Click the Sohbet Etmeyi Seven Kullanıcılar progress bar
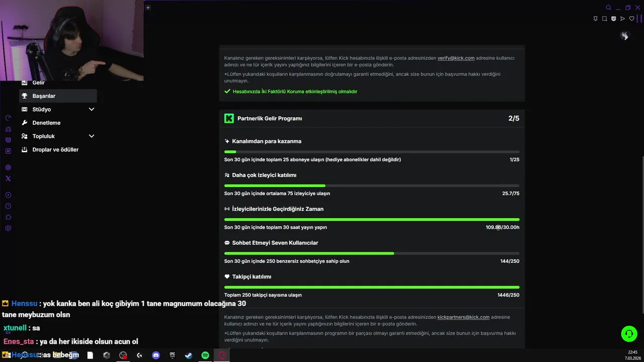 [372, 253]
